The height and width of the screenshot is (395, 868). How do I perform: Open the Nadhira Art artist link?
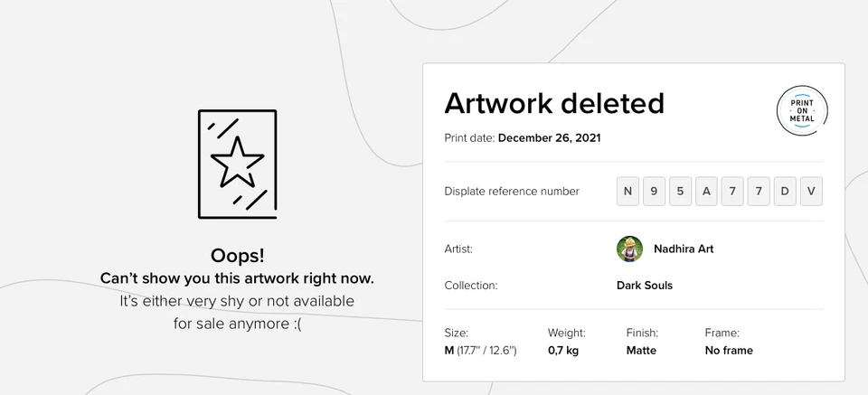pyautogui.click(x=684, y=249)
